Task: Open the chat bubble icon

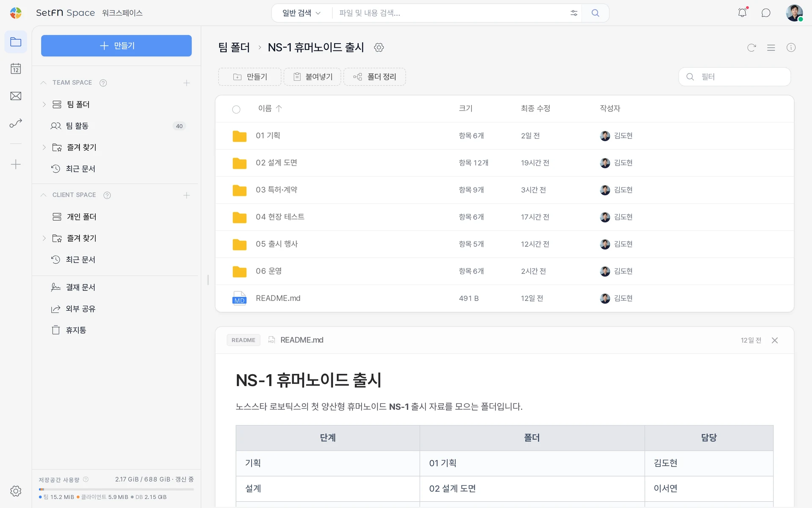Action: 766,13
